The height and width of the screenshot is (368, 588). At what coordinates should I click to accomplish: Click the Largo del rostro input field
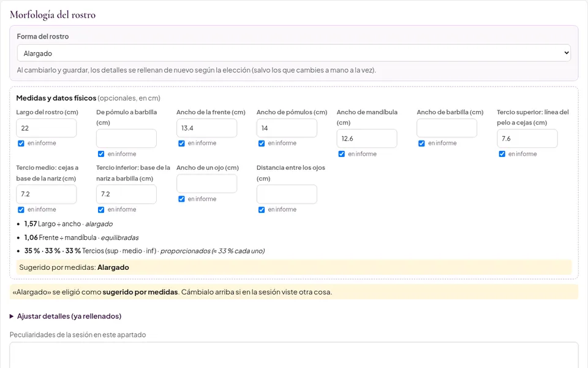coord(46,128)
